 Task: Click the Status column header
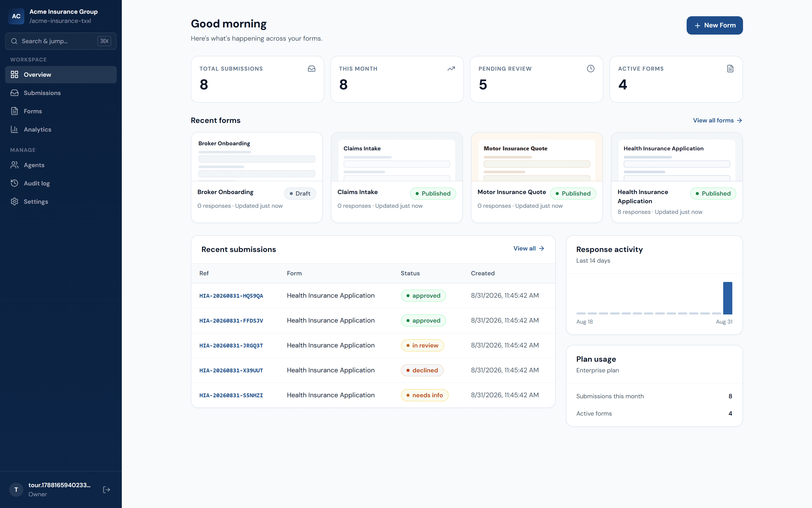[x=410, y=273]
